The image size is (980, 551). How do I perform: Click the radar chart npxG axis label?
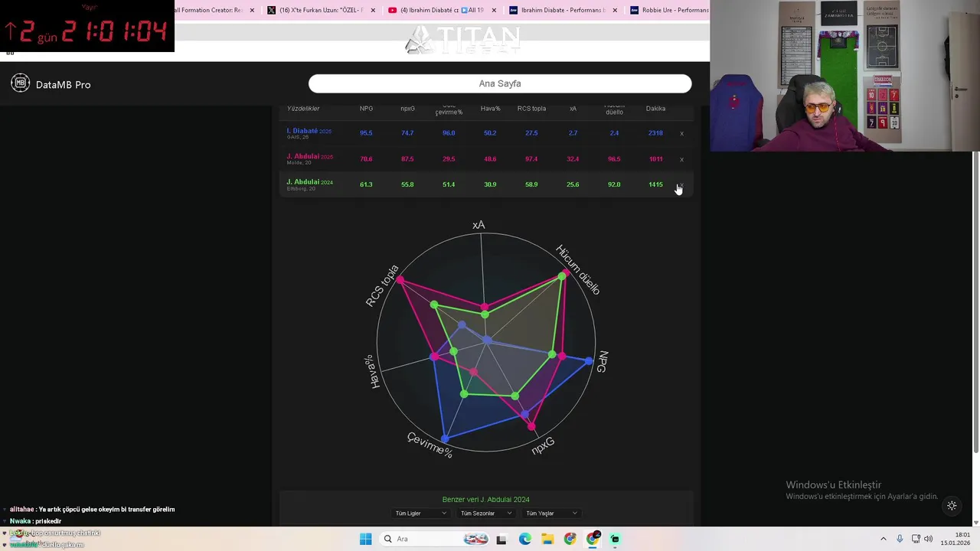click(543, 446)
